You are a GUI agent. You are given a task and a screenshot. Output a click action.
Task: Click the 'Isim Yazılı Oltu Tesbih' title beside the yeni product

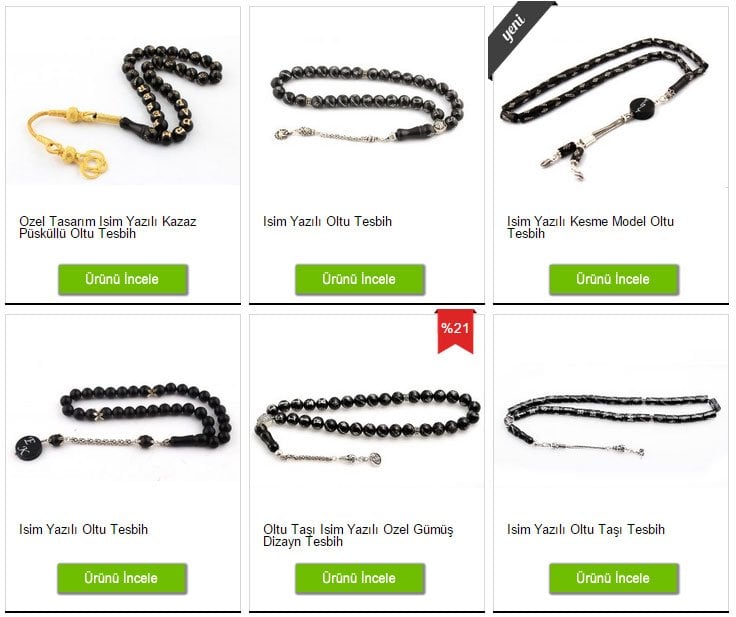327,222
